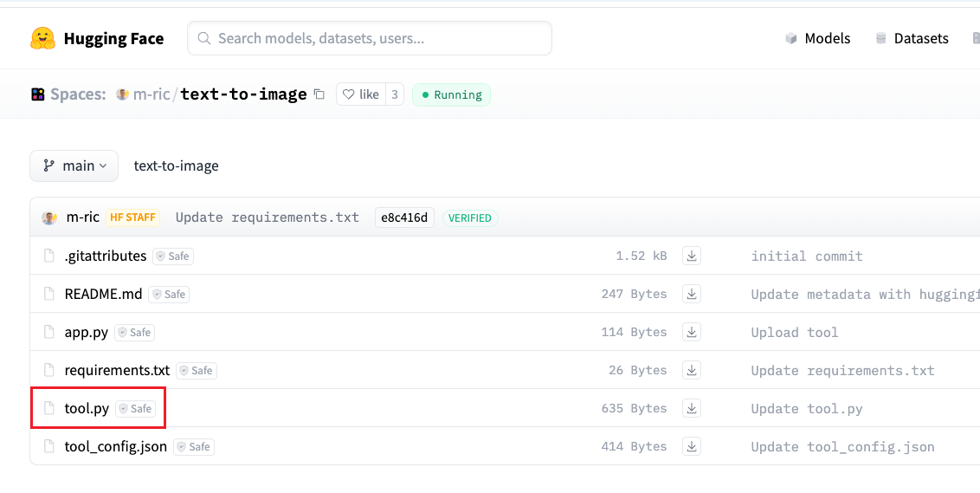Click the Spaces colorful grid icon
Viewport: 980px width, 493px height.
(x=37, y=94)
